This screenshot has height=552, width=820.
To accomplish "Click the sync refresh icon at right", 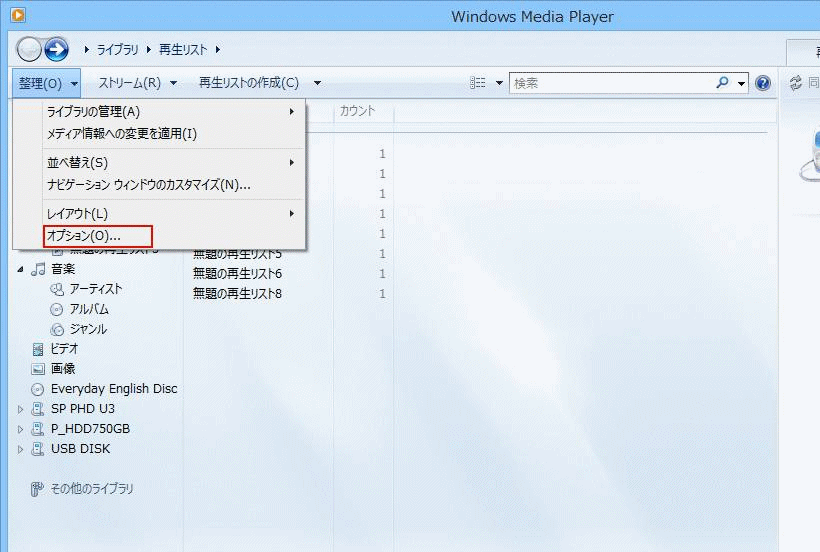I will 796,83.
